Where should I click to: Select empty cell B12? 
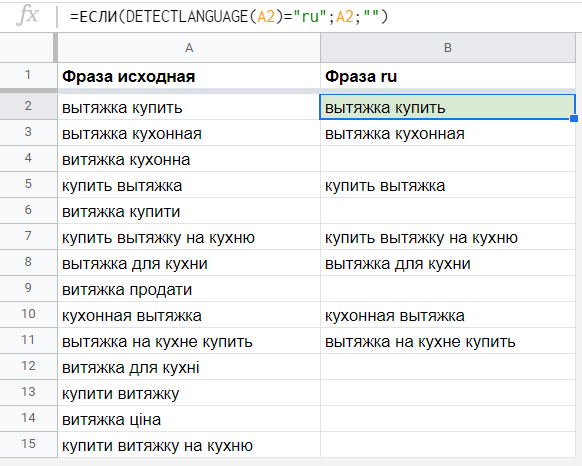(x=448, y=366)
